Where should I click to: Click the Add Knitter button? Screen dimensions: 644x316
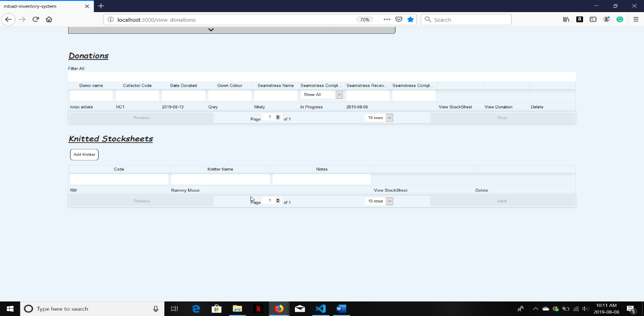pyautogui.click(x=84, y=154)
